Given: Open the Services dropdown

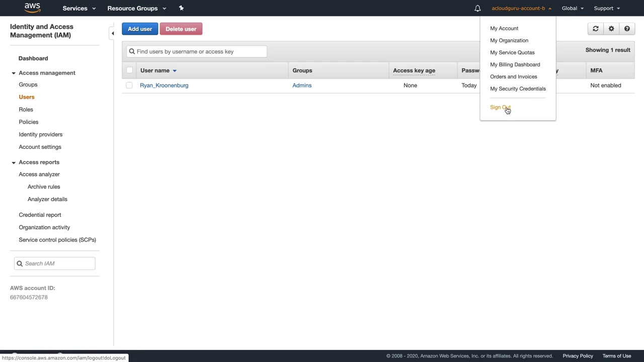Looking at the screenshot, I should [79, 8].
